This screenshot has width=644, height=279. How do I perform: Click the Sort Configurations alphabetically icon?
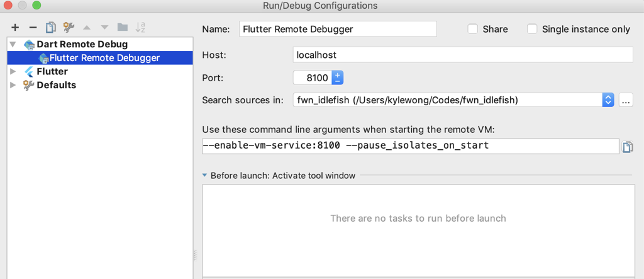pyautogui.click(x=141, y=28)
